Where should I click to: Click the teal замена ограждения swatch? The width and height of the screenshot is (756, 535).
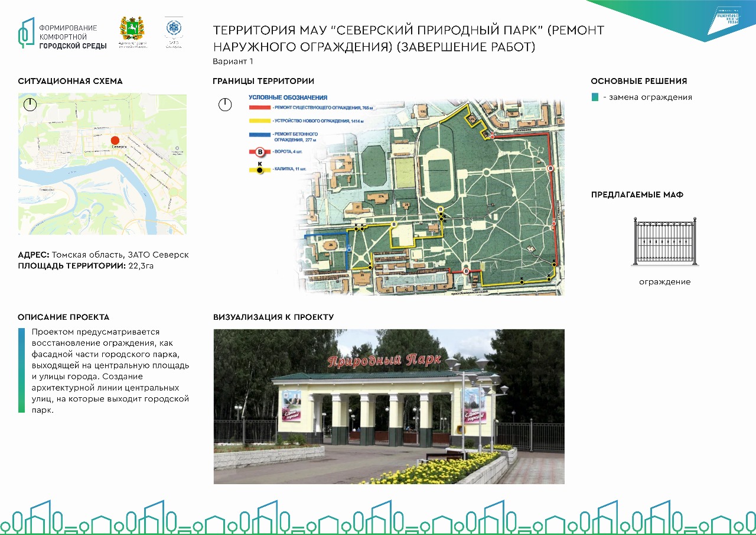[595, 97]
